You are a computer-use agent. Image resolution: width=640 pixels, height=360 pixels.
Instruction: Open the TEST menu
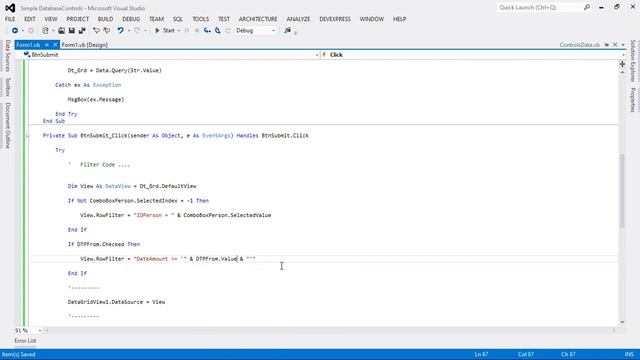tap(224, 19)
